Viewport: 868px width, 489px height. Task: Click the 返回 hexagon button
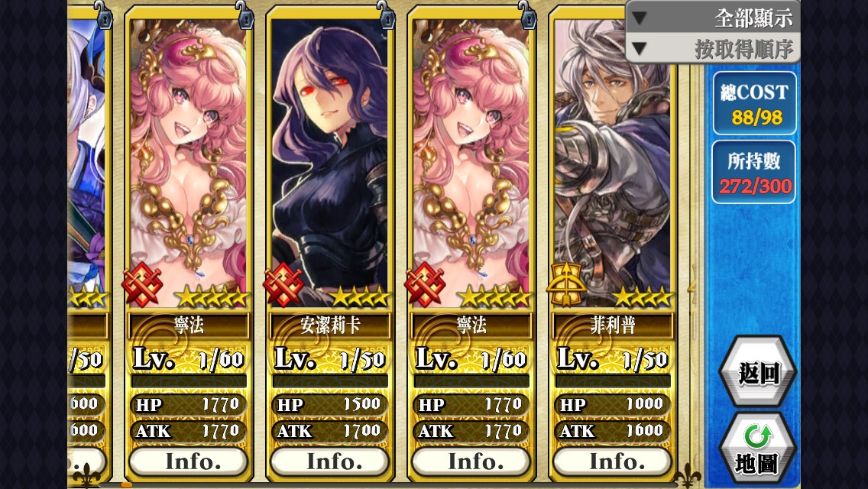757,373
